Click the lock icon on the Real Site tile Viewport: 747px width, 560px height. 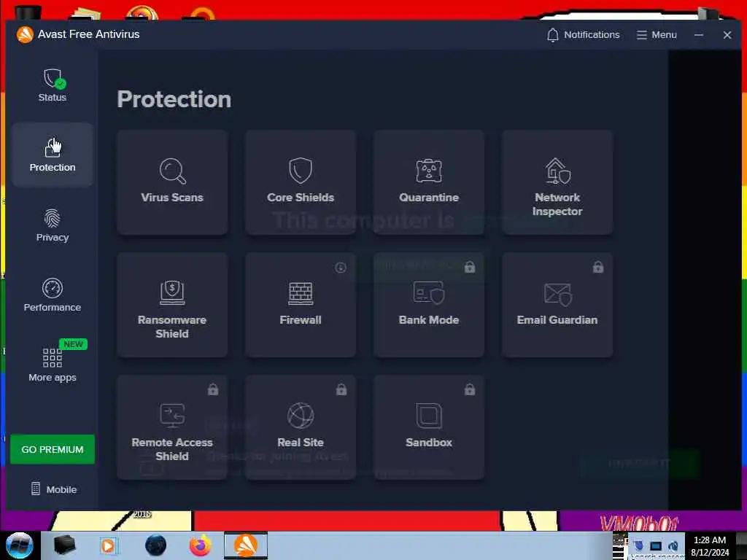[x=341, y=389]
